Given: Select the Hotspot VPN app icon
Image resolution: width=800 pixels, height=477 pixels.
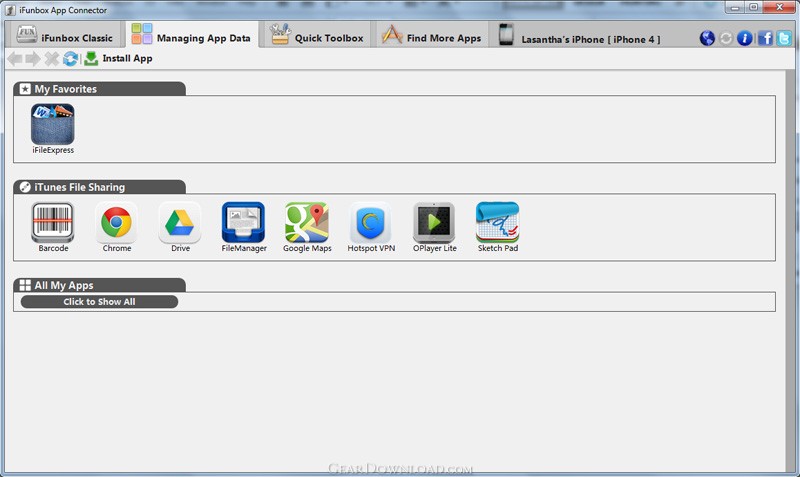Looking at the screenshot, I should click(370, 222).
